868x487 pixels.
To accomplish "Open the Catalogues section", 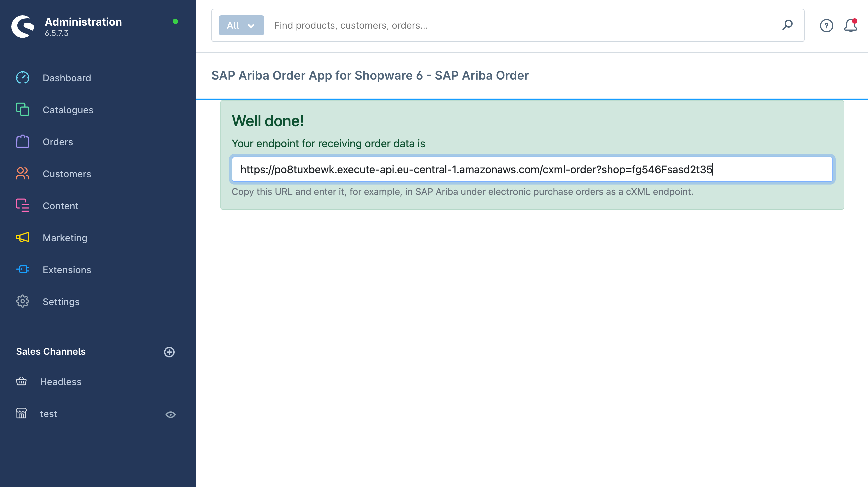I will (68, 110).
